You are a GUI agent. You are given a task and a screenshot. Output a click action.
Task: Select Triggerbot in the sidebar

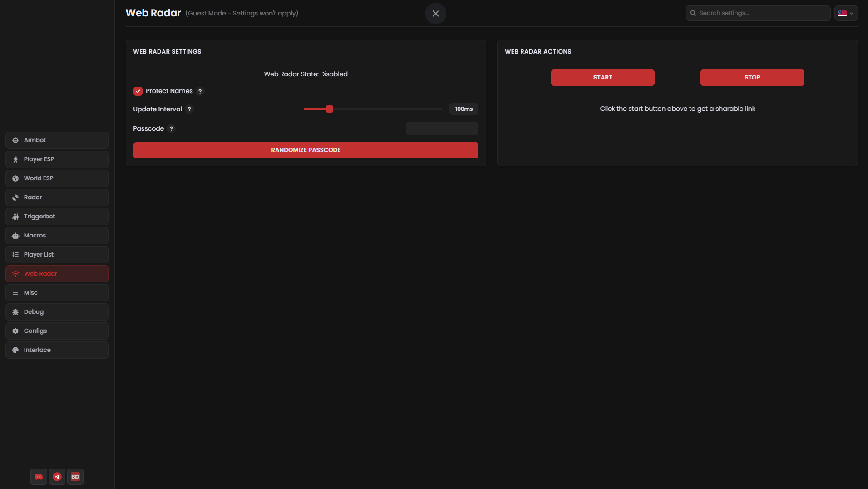click(57, 217)
